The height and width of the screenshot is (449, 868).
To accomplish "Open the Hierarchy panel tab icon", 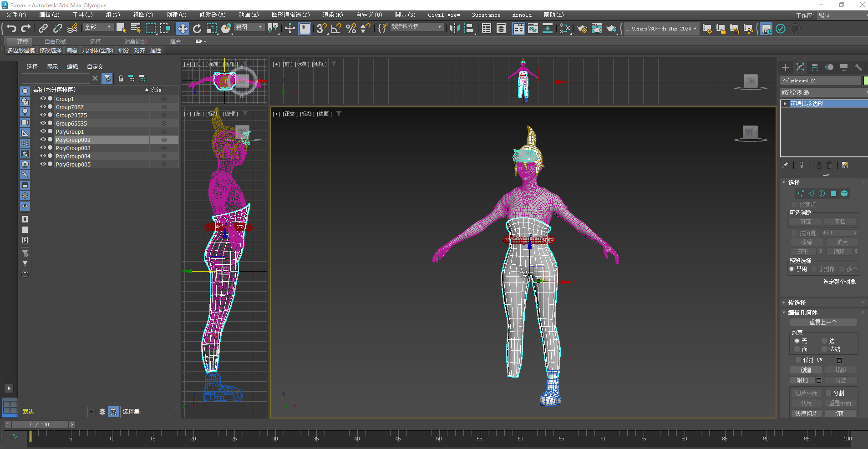I will click(x=815, y=67).
